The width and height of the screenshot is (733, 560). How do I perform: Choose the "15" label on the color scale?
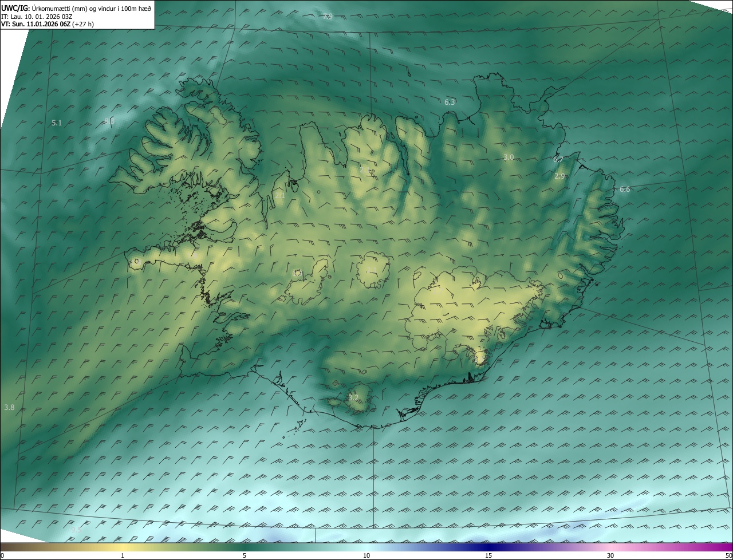(488, 556)
